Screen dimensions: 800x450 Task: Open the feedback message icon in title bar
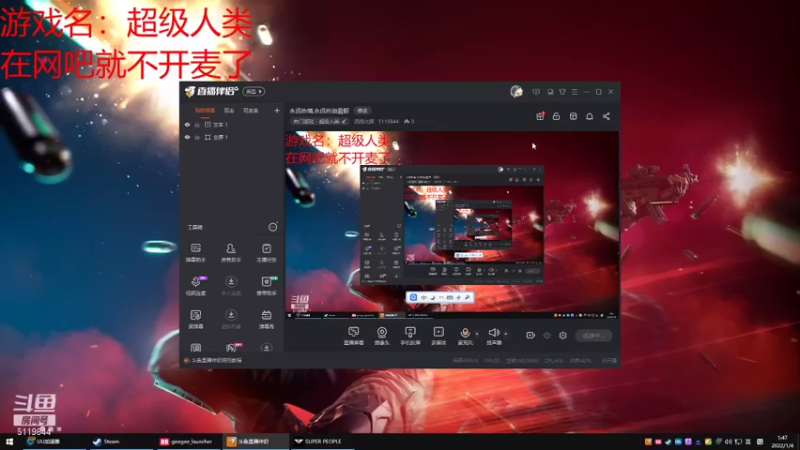536,92
